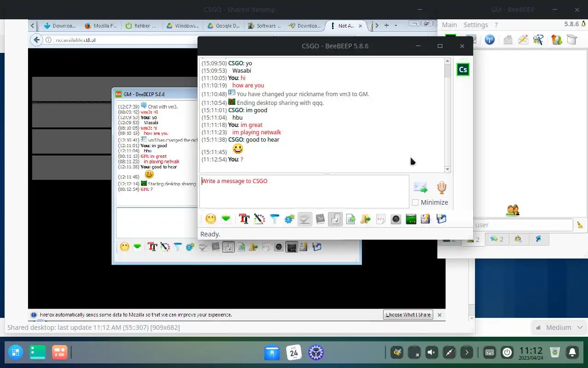Click the two-people users icon in GM window
Viewport: 588px width, 368px height.
click(x=513, y=210)
